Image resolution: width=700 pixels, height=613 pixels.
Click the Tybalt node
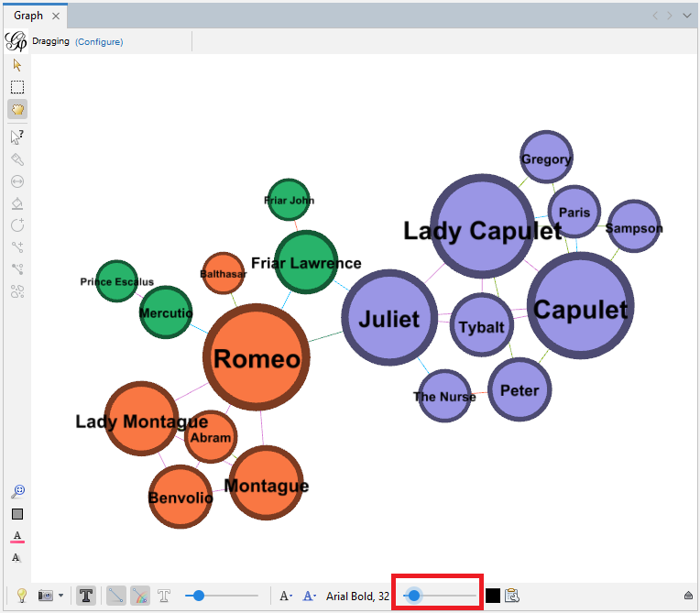click(482, 324)
